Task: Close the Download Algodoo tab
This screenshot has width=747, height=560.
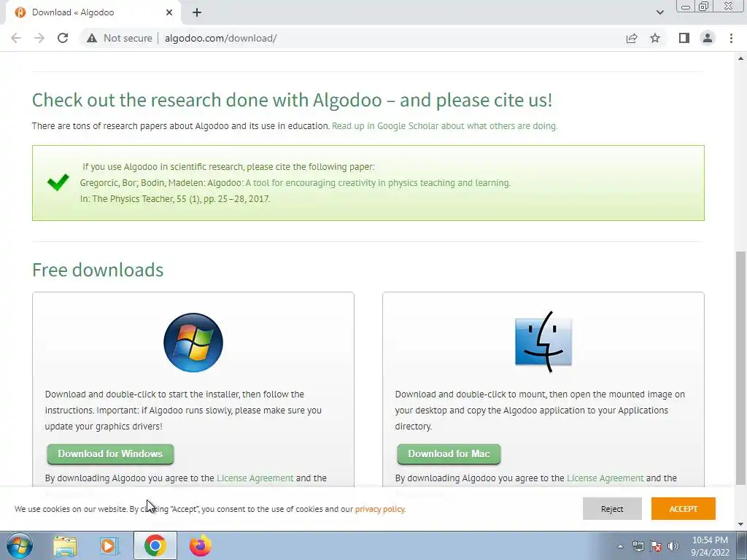Action: click(x=169, y=12)
